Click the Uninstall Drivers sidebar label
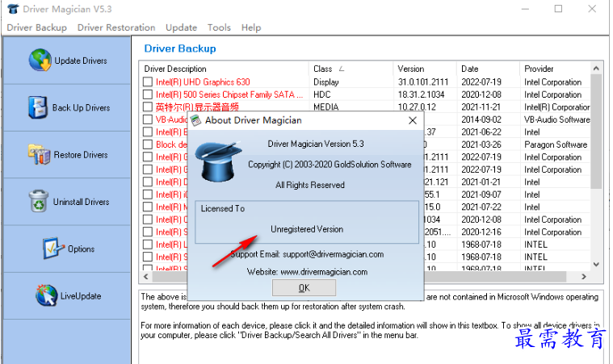This screenshot has width=613, height=364. click(81, 202)
